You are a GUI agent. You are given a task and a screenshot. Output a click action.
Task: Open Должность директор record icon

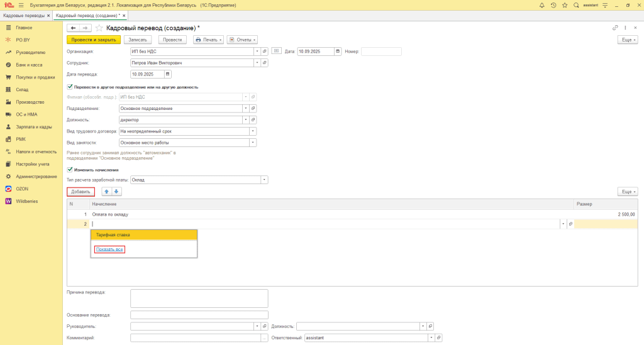pyautogui.click(x=253, y=120)
